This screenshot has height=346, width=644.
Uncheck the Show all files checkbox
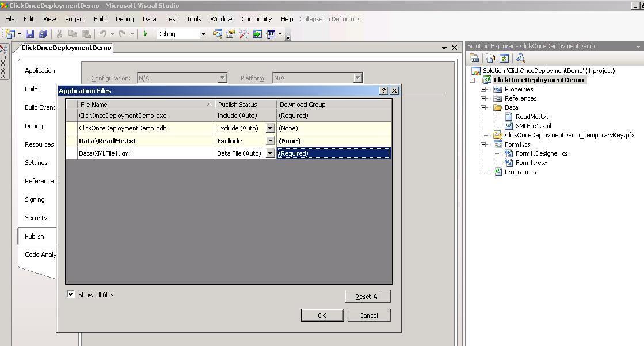pyautogui.click(x=71, y=294)
